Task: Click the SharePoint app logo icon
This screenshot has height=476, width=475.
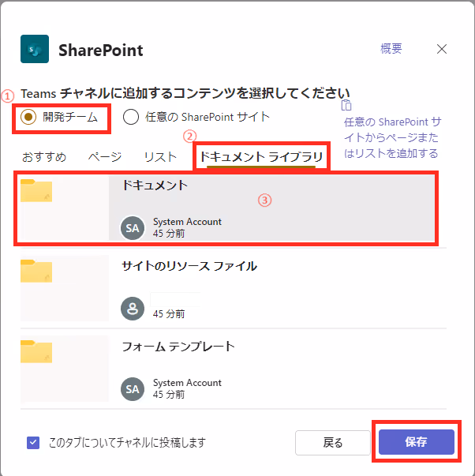Action: (35, 49)
